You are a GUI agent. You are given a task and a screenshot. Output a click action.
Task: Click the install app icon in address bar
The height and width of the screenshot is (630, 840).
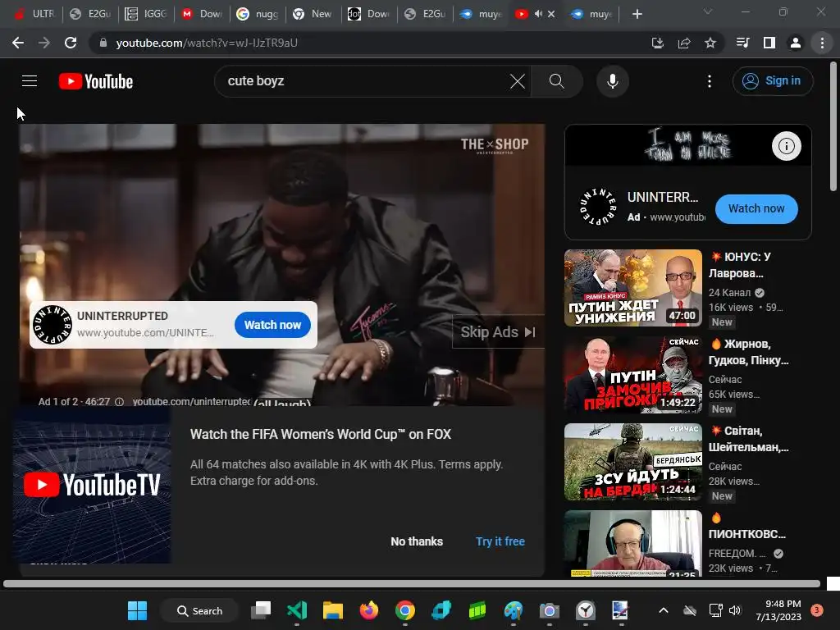pyautogui.click(x=657, y=43)
